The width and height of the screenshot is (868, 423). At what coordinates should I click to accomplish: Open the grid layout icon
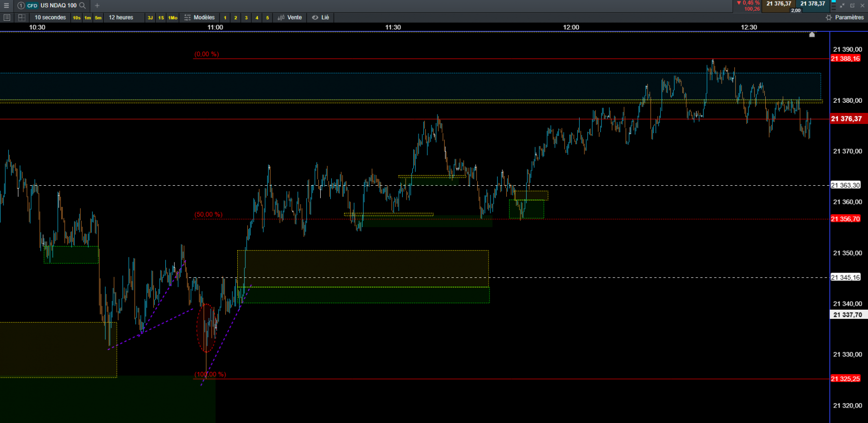pyautogui.click(x=22, y=17)
